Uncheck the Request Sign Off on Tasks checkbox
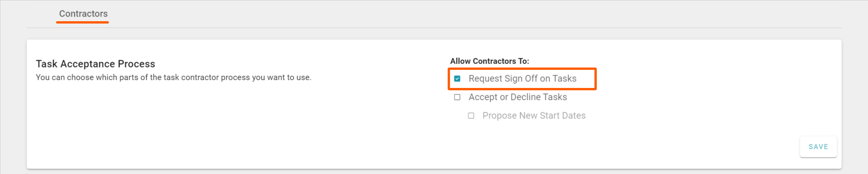 click(x=457, y=79)
